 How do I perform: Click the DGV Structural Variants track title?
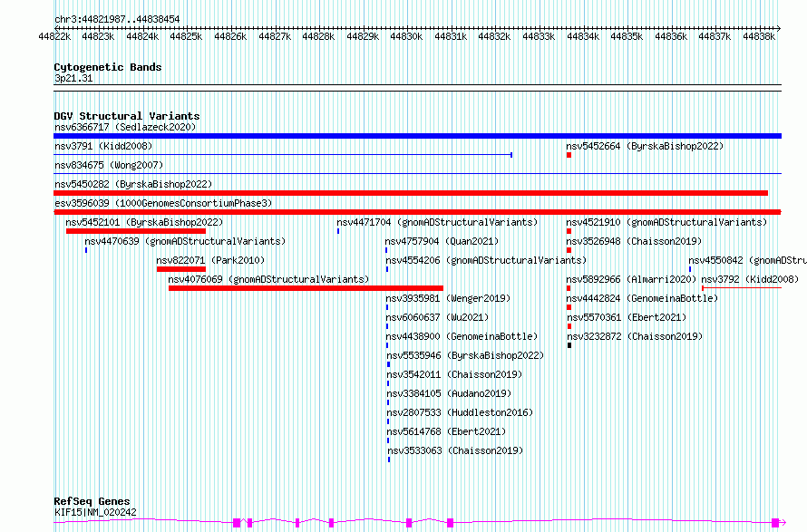(x=127, y=116)
